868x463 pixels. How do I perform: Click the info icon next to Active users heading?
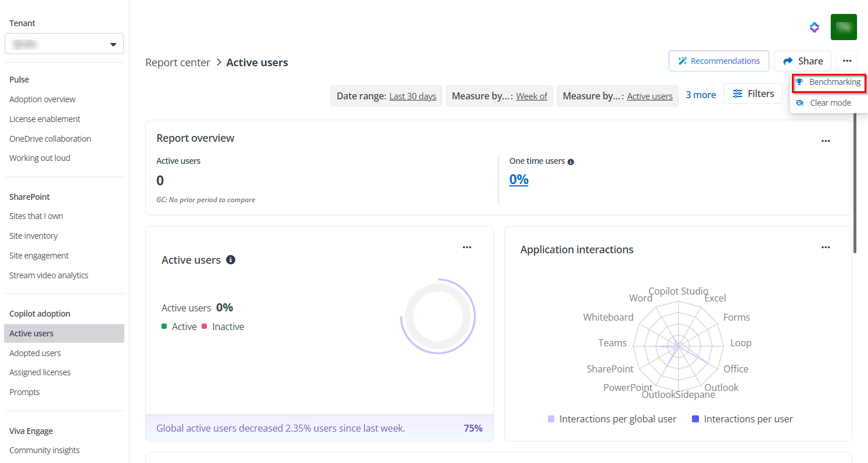(x=231, y=260)
